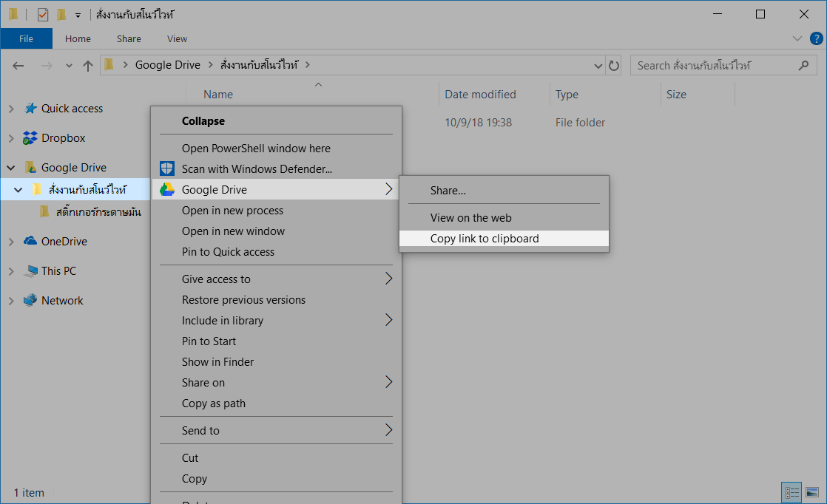Sort by the Size column header
Viewport: 827px width, 504px height.
tap(676, 95)
